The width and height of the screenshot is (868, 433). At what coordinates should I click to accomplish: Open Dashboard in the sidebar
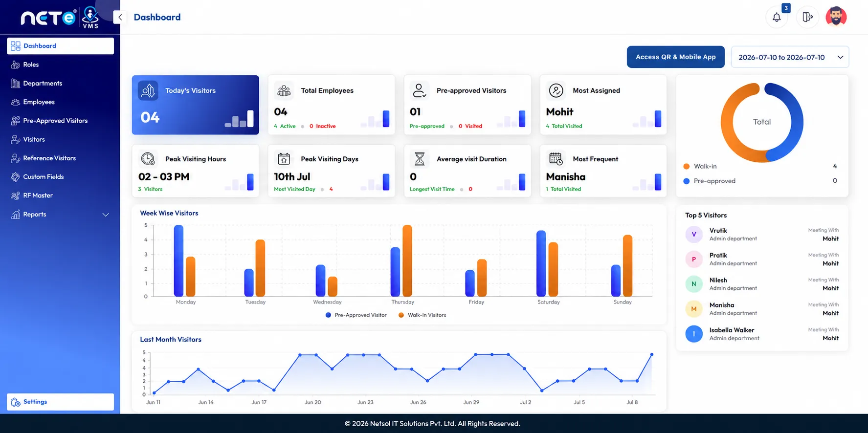pos(60,46)
